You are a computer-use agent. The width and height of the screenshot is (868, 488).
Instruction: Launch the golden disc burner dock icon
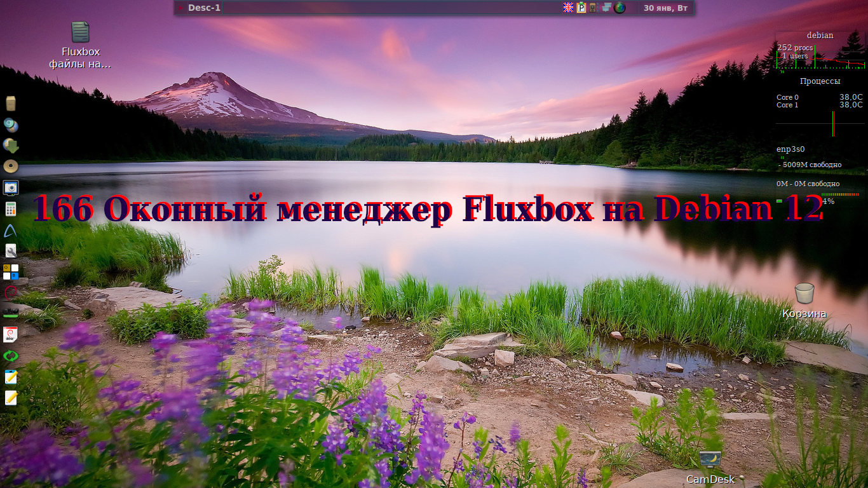[x=11, y=166]
